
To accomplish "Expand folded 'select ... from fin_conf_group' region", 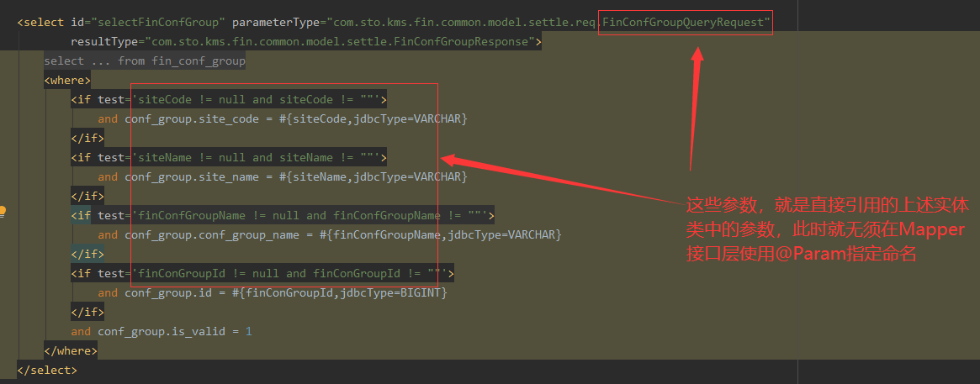I will point(145,61).
